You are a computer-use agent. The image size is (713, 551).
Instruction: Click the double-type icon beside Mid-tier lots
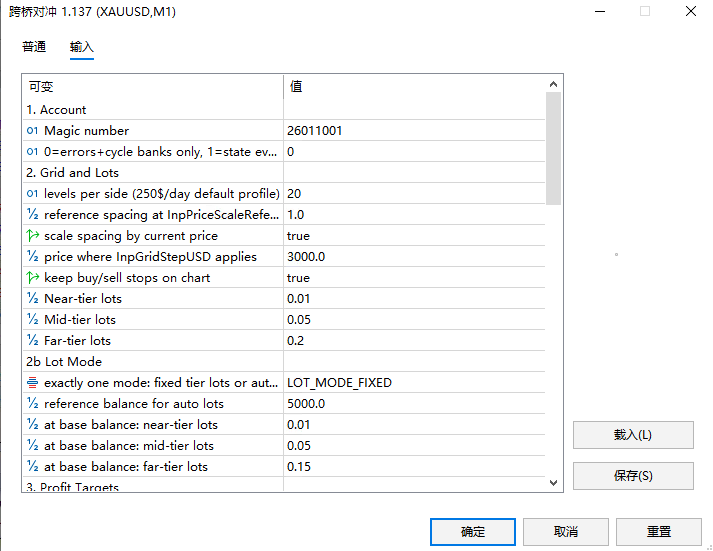coord(32,319)
